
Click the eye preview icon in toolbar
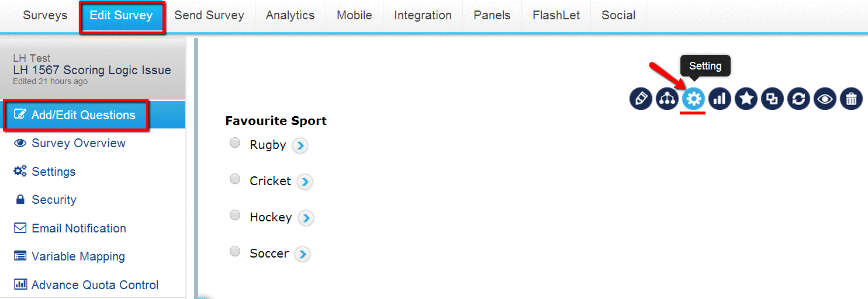pyautogui.click(x=825, y=99)
